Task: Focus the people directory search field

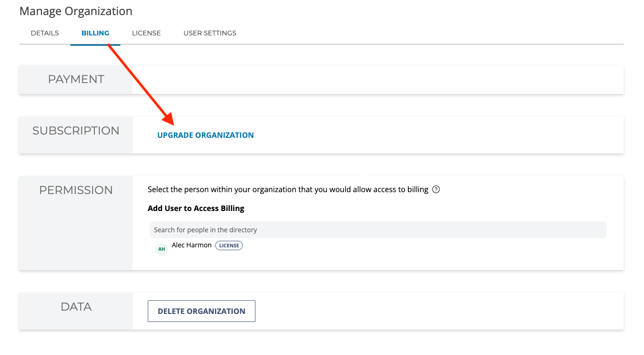Action: [378, 230]
